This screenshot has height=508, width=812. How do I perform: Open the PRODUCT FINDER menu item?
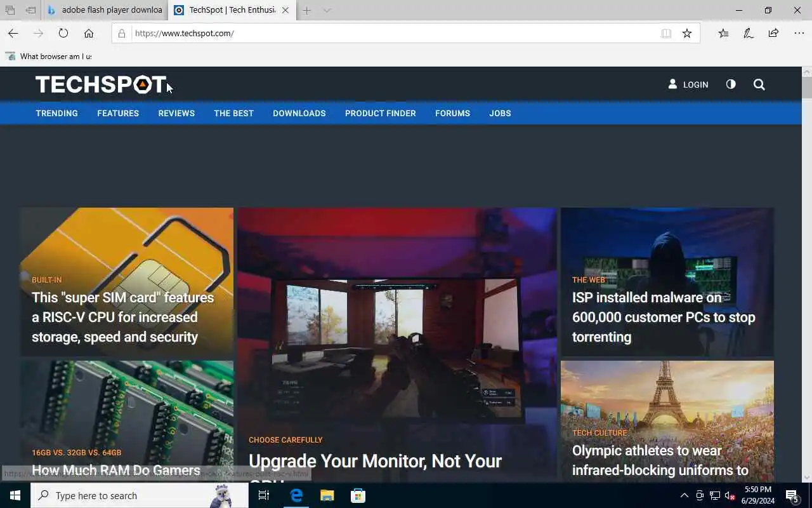pyautogui.click(x=381, y=113)
